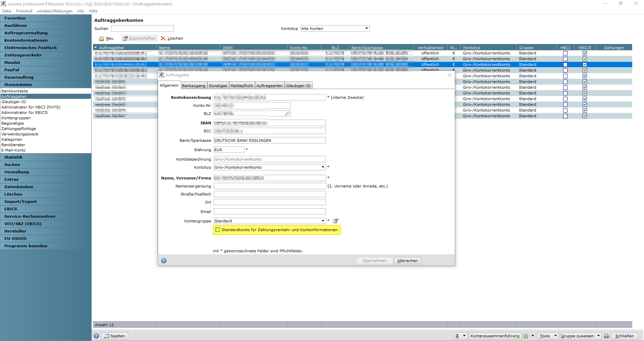644x341 pixels.
Task: Switch to the Meldepflicht tab
Action: 242,86
